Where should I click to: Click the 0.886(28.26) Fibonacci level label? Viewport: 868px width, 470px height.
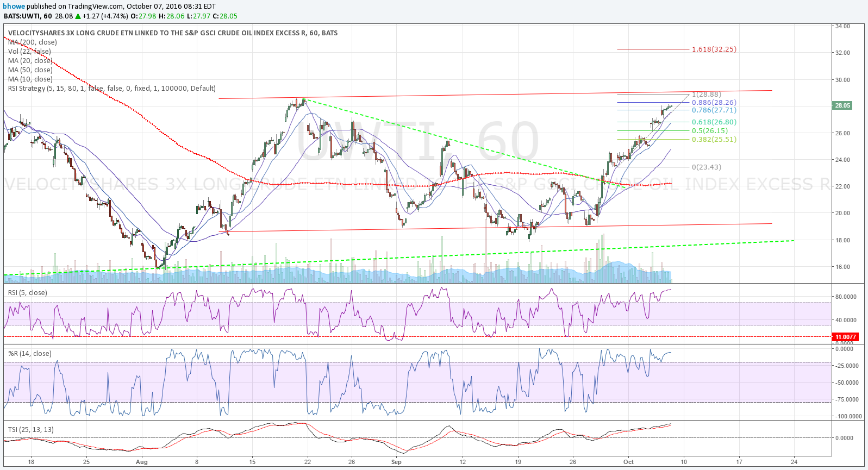pyautogui.click(x=714, y=103)
